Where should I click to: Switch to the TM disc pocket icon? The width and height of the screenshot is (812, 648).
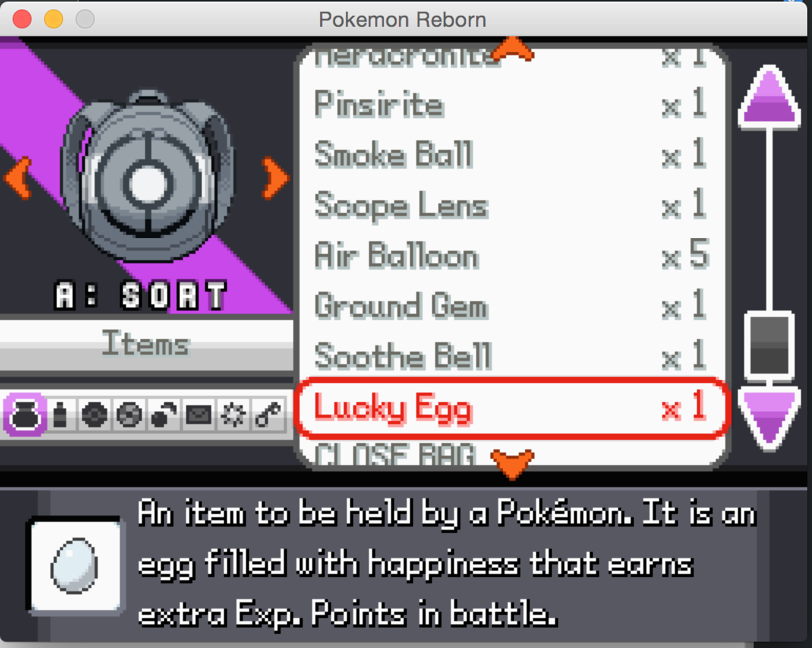(129, 415)
